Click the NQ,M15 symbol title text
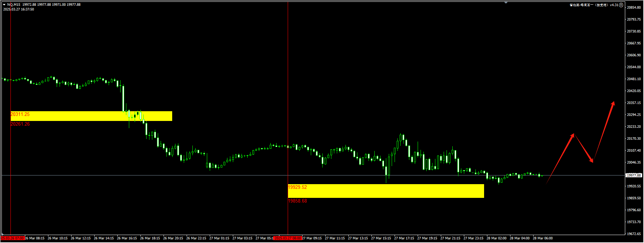644x243 pixels. (14, 5)
